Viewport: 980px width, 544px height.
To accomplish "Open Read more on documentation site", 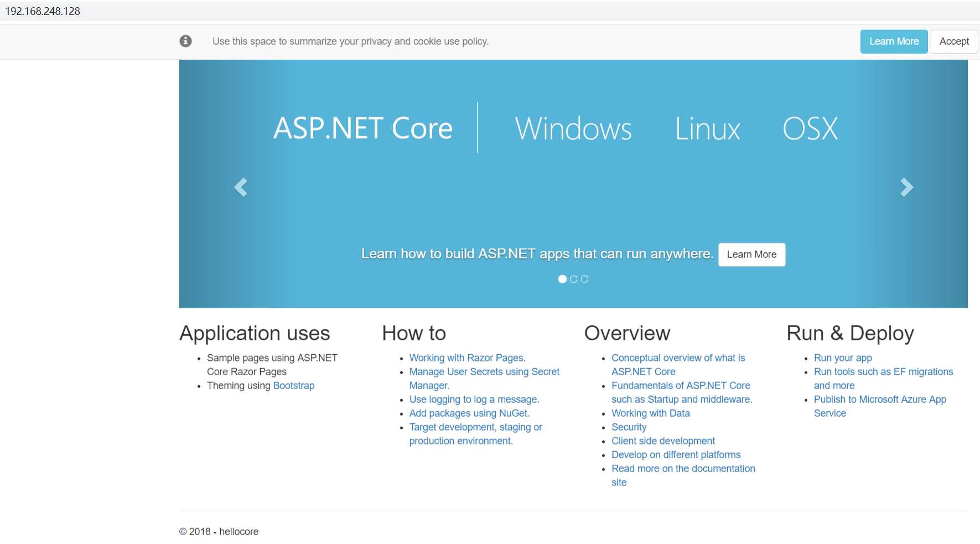I will 683,475.
